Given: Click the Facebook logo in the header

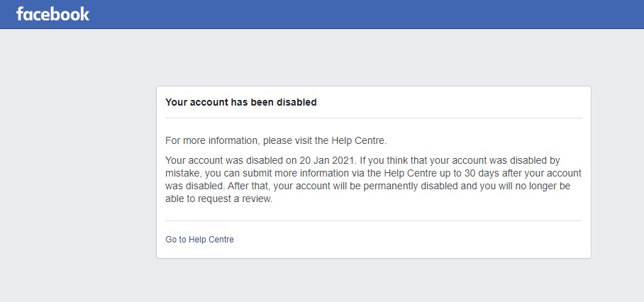Looking at the screenshot, I should pyautogui.click(x=52, y=14).
